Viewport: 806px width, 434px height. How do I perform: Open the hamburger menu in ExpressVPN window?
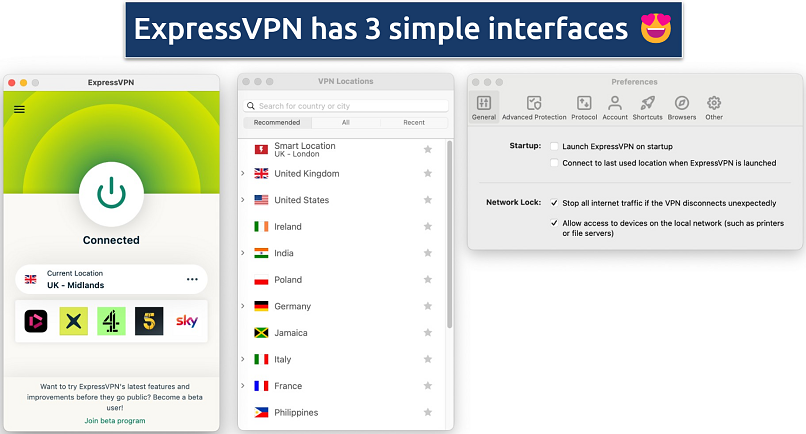tap(19, 110)
